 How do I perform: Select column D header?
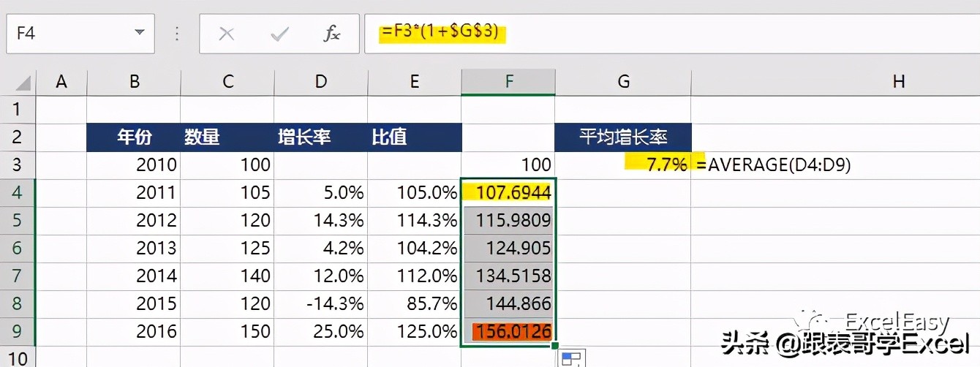point(321,82)
